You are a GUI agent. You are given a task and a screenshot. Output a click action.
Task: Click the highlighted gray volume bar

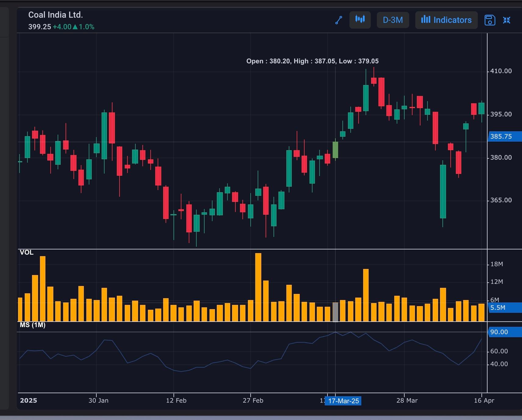[x=335, y=312]
